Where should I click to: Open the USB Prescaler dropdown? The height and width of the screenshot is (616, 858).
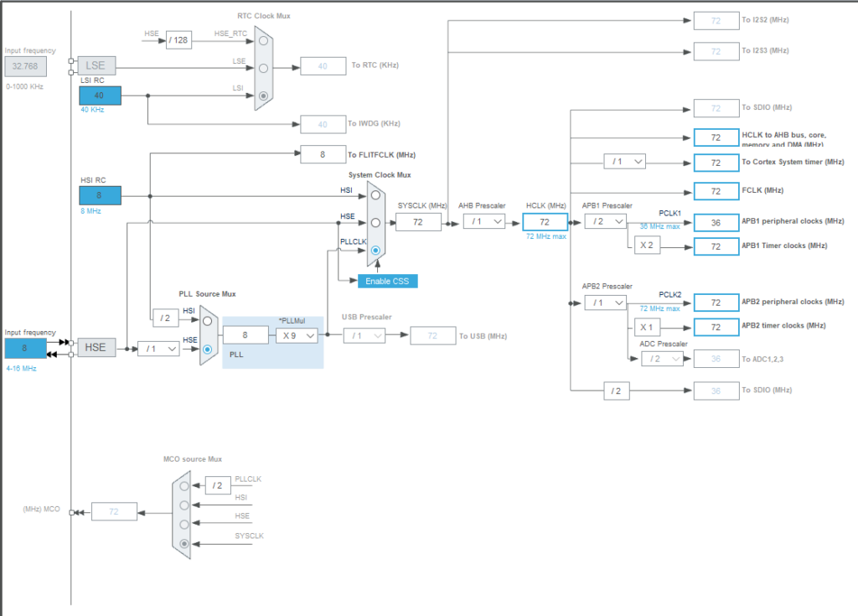364,335
